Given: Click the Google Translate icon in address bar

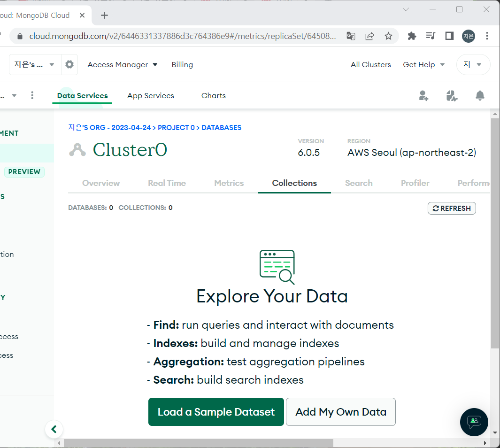Looking at the screenshot, I should tap(351, 36).
